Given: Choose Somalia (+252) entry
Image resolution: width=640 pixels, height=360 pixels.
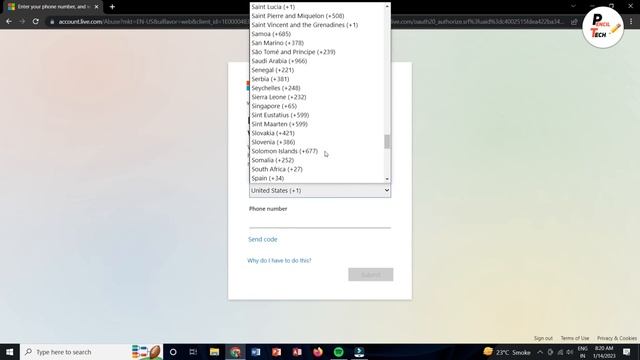Looking at the screenshot, I should pos(317,160).
